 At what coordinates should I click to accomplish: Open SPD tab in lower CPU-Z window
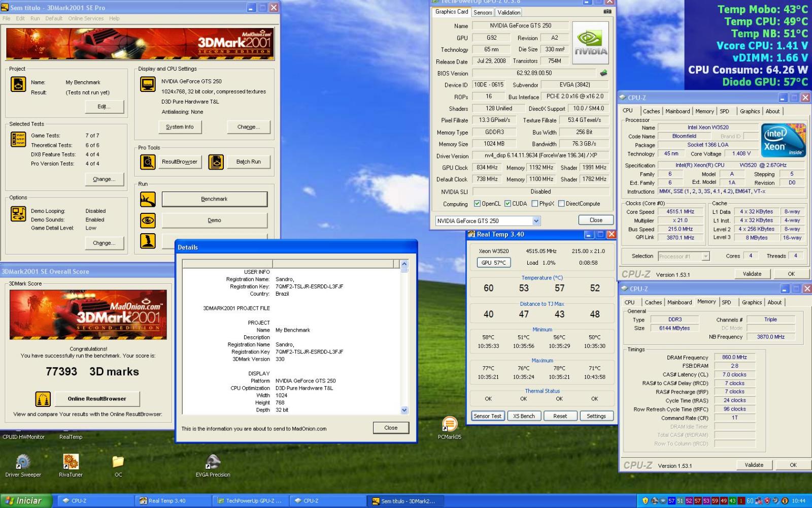(726, 302)
